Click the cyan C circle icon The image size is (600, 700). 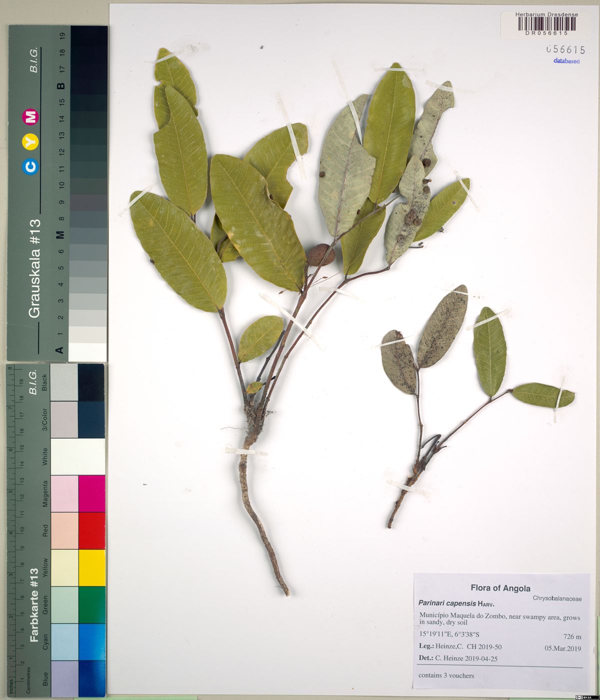pos(31,167)
